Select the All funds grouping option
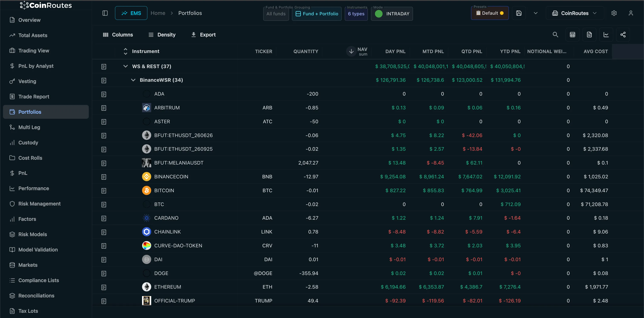Viewport: 644px width, 318px height. click(x=276, y=14)
